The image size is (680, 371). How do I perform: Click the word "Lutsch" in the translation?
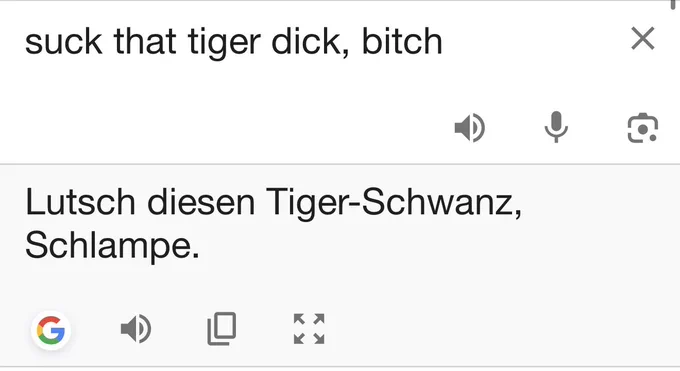pos(80,202)
